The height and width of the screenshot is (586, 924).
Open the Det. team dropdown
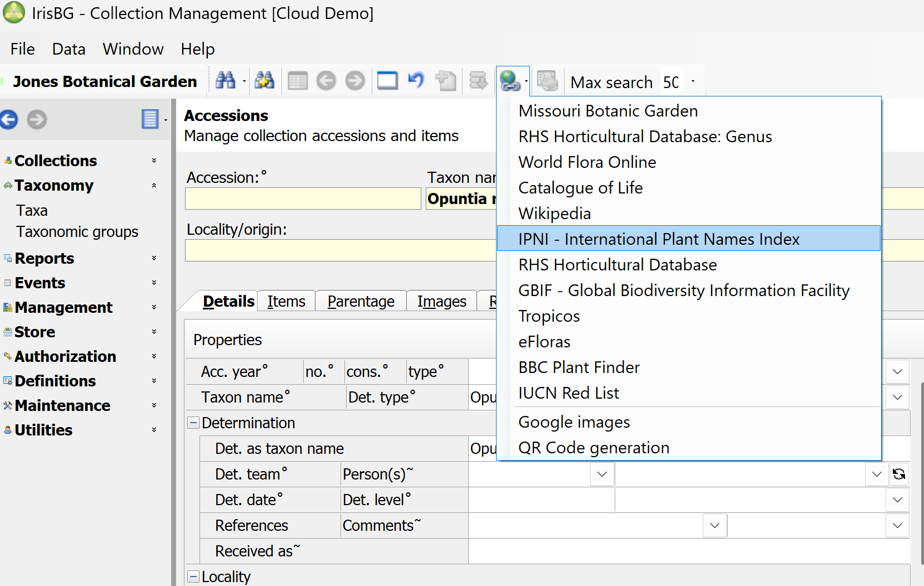pos(602,474)
